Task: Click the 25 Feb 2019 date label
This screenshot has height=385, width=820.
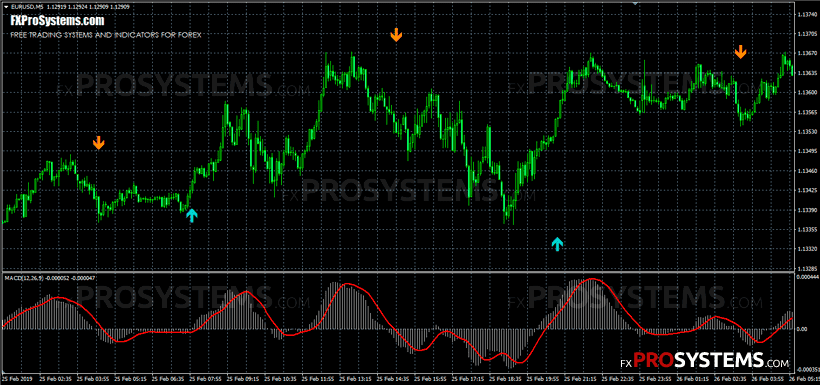Action: pos(17,378)
